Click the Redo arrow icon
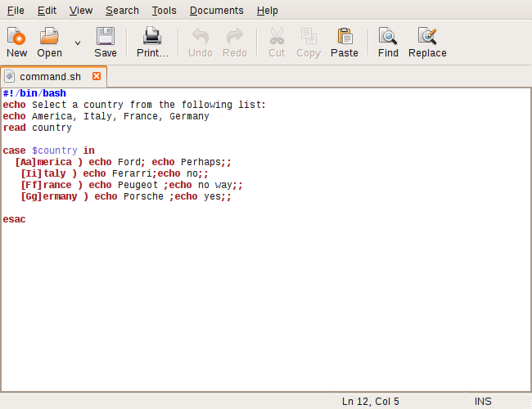 [x=235, y=36]
